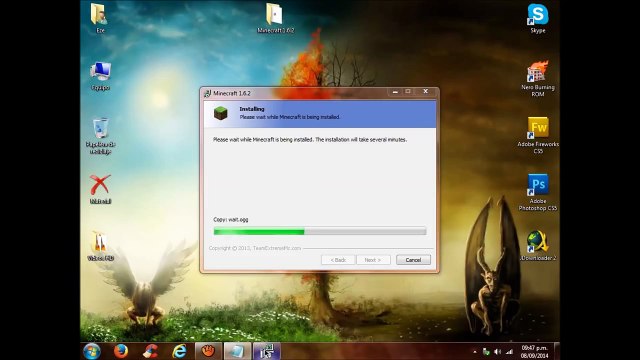The width and height of the screenshot is (640, 360).
Task: Click the 'Copy: wait.ogg' status text
Action: 231,220
